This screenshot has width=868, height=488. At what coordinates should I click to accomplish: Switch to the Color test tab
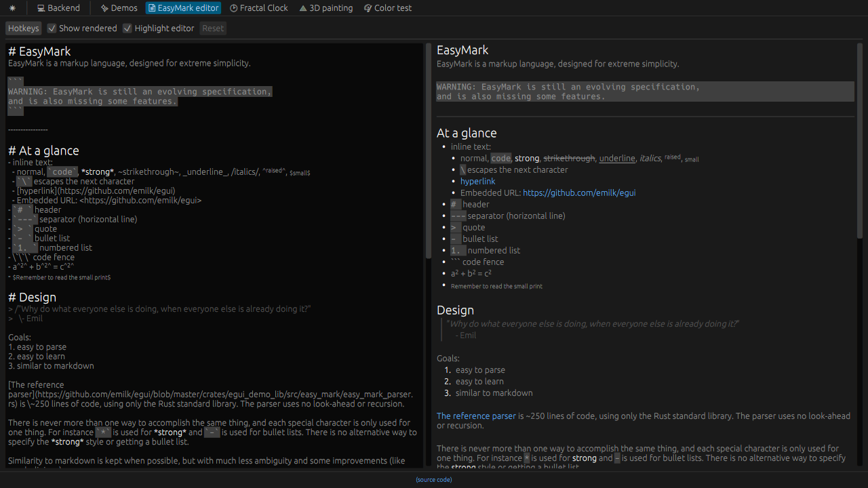click(387, 8)
